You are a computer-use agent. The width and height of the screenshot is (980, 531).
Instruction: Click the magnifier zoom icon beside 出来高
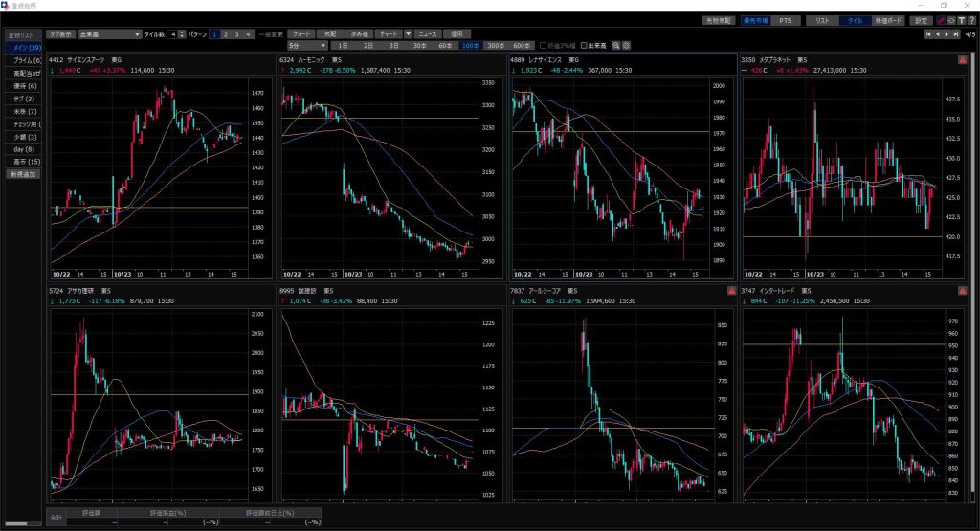click(x=617, y=45)
